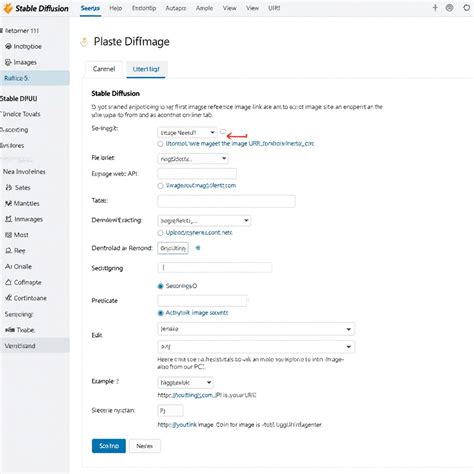Image resolution: width=474 pixels, height=474 pixels.
Task: Click the Tioabe sidebar icon
Action: coord(9,330)
